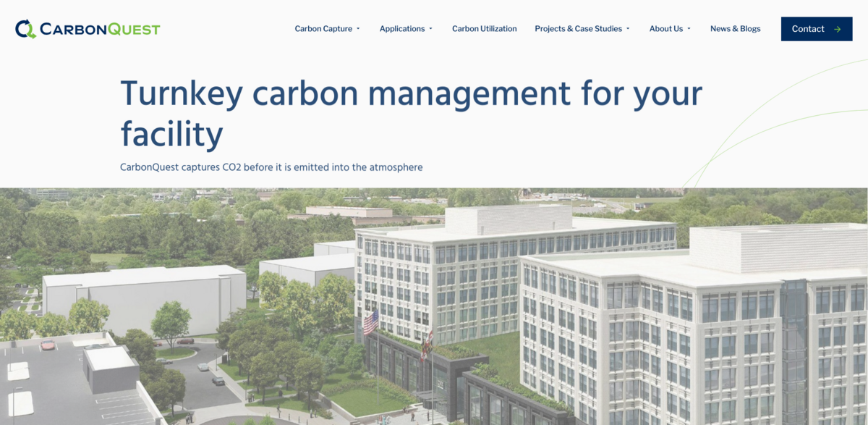Click the green arrow inside the Contact button
This screenshot has height=425, width=868.
click(838, 29)
